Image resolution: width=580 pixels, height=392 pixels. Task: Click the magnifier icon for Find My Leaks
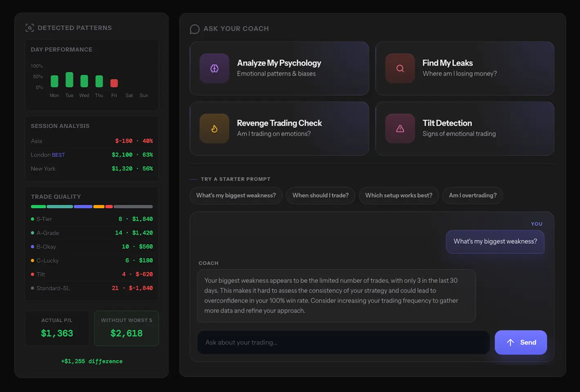click(400, 69)
